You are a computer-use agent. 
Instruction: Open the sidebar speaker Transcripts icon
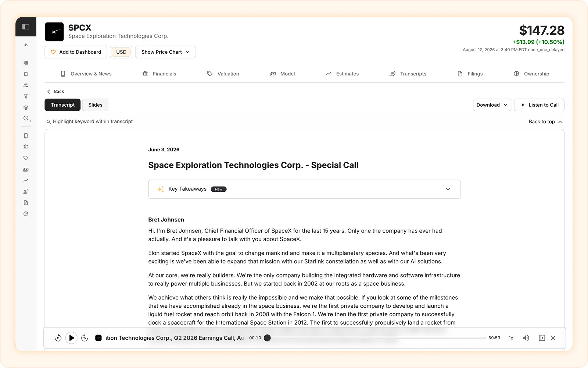pos(26,191)
